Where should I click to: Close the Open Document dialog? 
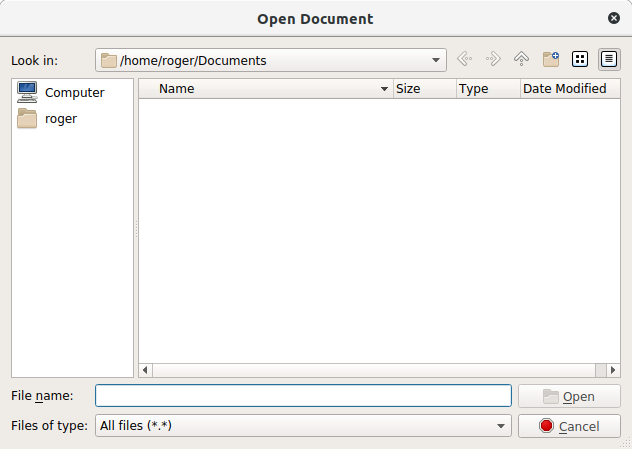click(613, 18)
